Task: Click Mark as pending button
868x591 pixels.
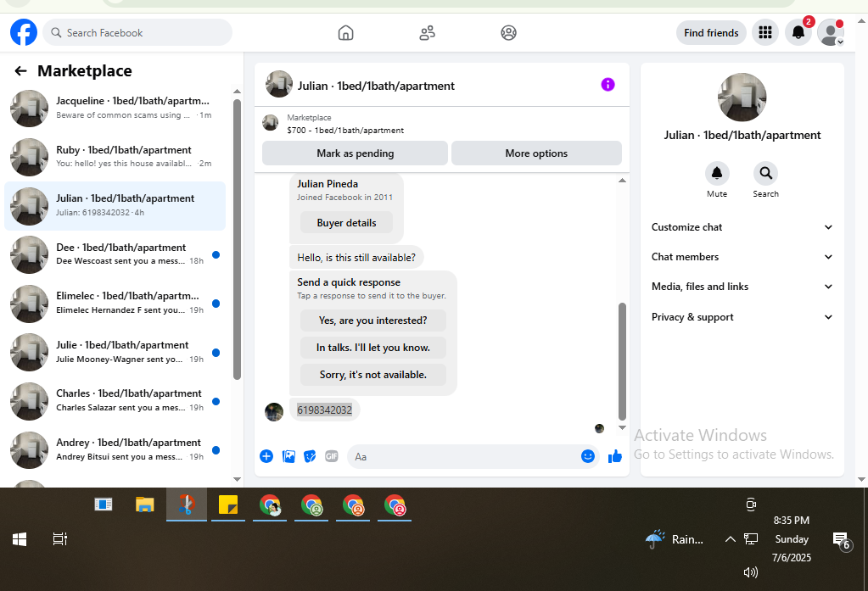Action: (x=355, y=153)
